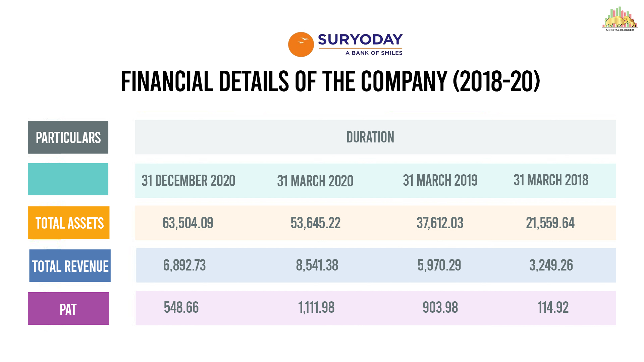Select the 31 December 2020 column header
644x362 pixels.
point(189,181)
